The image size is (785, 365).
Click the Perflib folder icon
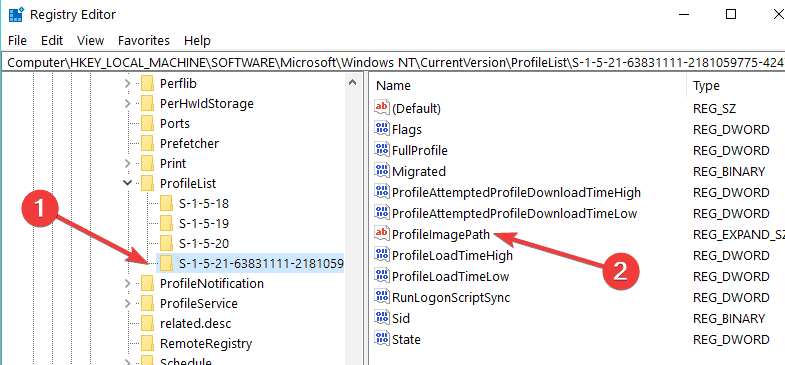(147, 84)
